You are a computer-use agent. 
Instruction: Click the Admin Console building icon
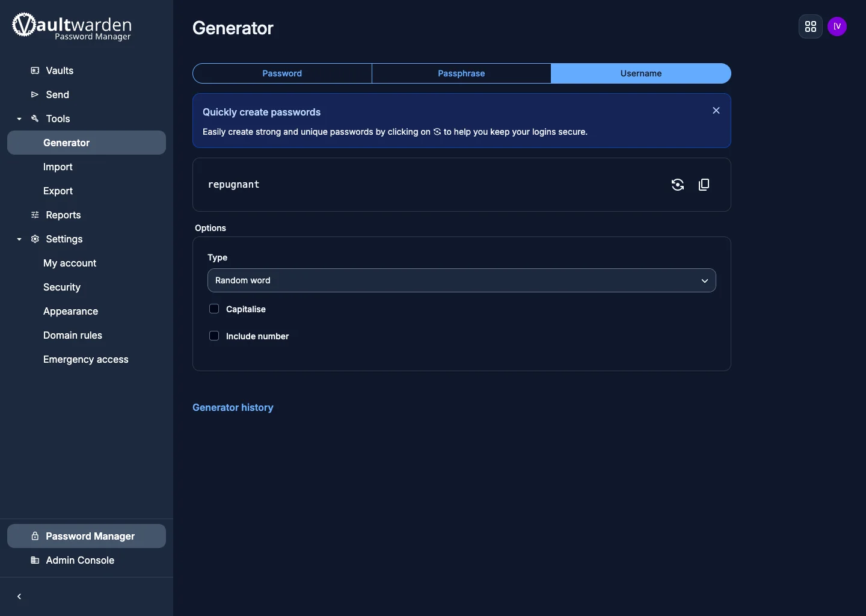35,560
